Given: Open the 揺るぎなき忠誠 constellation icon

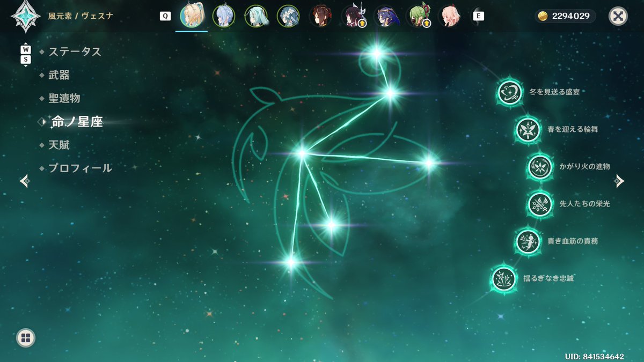Looking at the screenshot, I should coord(503,279).
